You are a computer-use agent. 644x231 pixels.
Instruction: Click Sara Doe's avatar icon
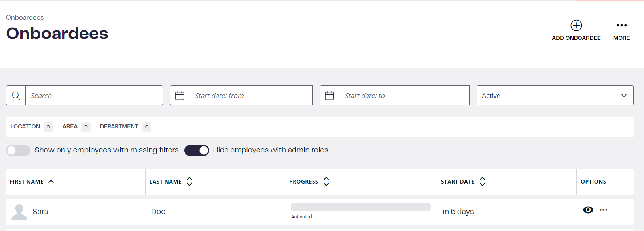(19, 212)
